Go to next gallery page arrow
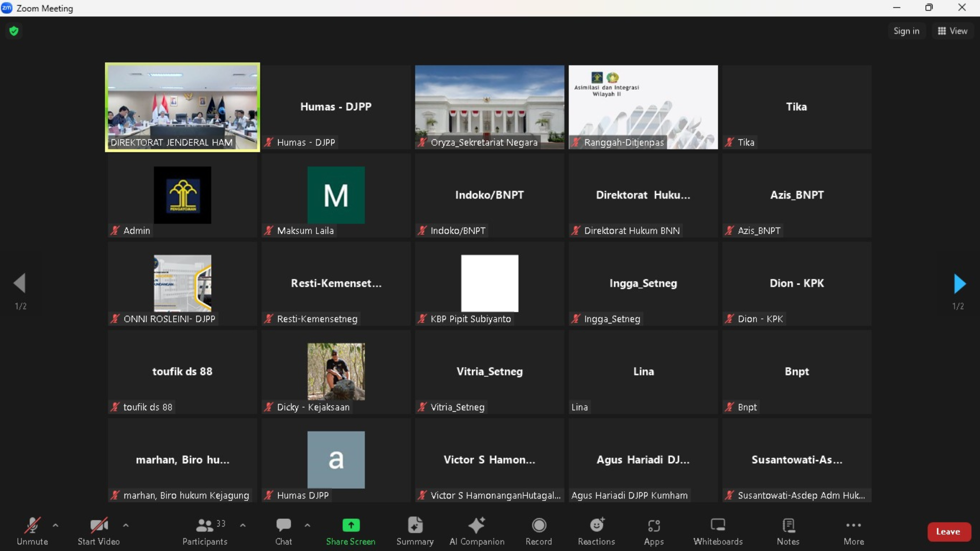 960,284
